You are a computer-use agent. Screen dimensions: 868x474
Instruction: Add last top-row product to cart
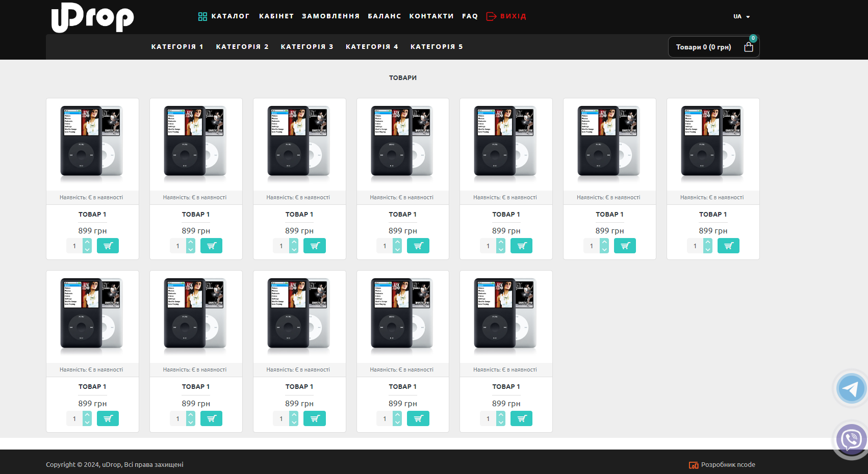pyautogui.click(x=728, y=246)
